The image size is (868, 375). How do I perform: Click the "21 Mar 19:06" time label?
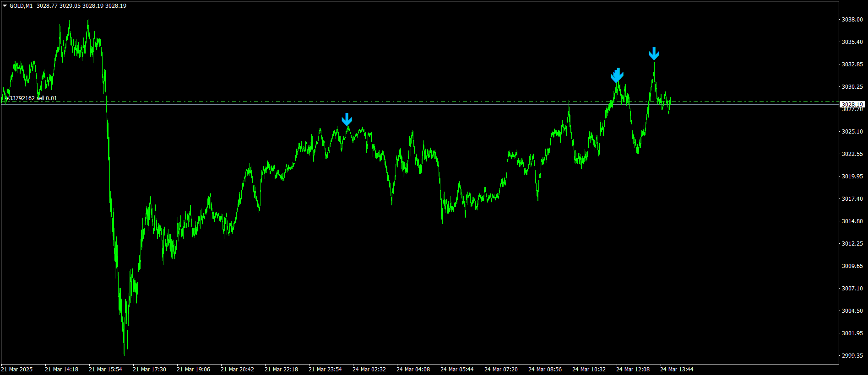tap(193, 370)
